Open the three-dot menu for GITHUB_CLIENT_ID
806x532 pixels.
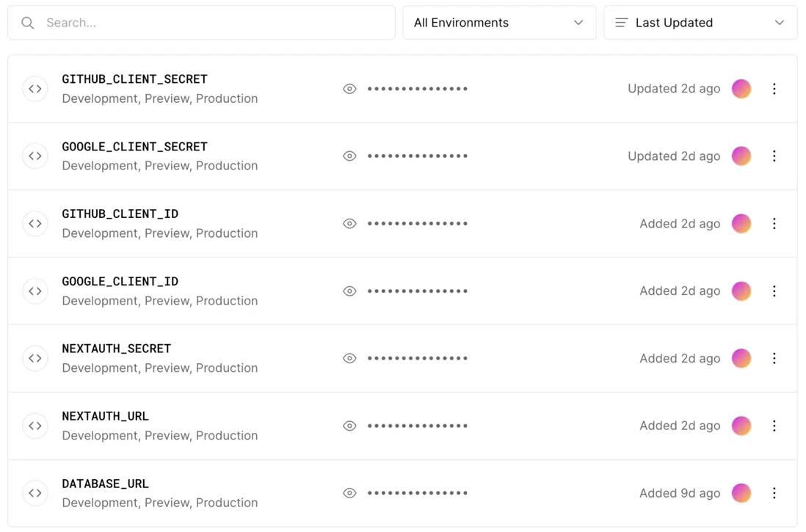pos(774,224)
